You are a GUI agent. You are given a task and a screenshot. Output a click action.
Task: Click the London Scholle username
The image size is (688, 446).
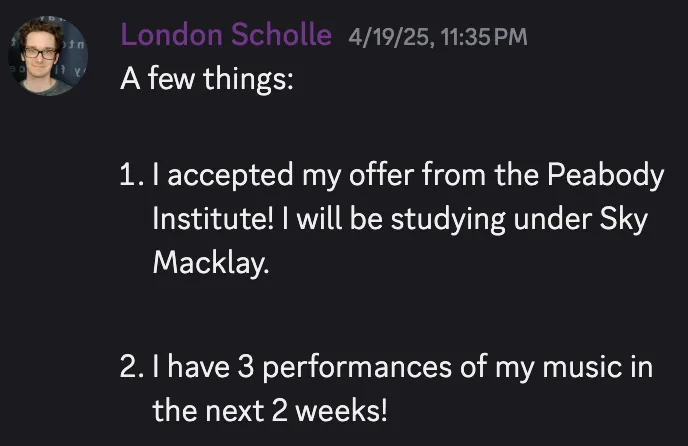pyautogui.click(x=226, y=34)
